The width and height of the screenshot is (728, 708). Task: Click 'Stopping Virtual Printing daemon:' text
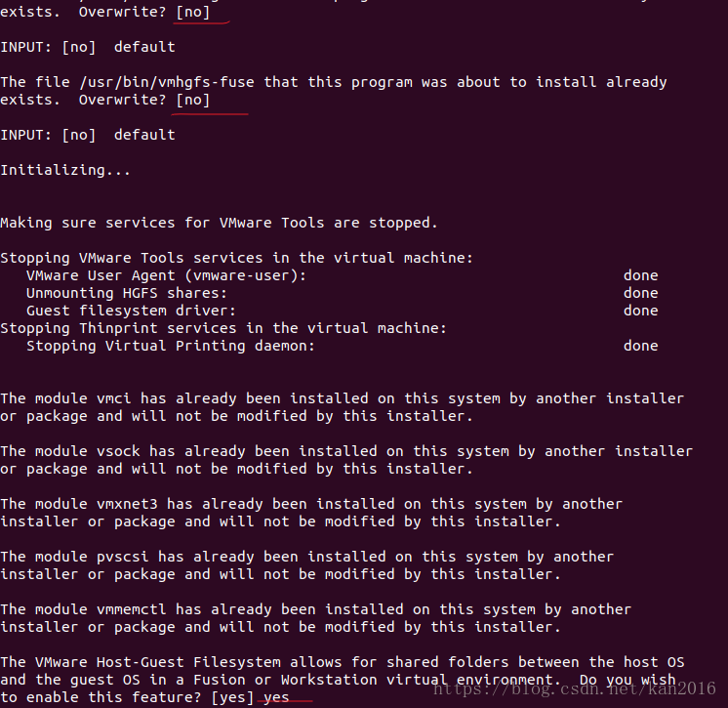point(171,346)
